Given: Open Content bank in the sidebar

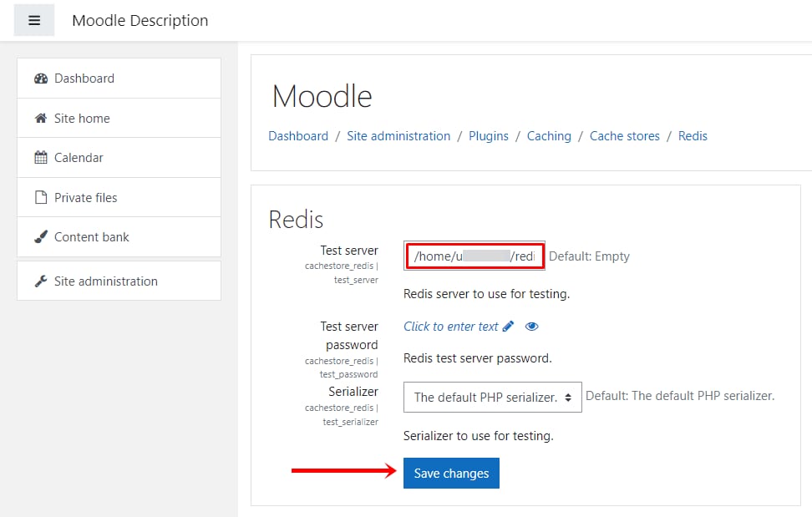Looking at the screenshot, I should [119, 236].
